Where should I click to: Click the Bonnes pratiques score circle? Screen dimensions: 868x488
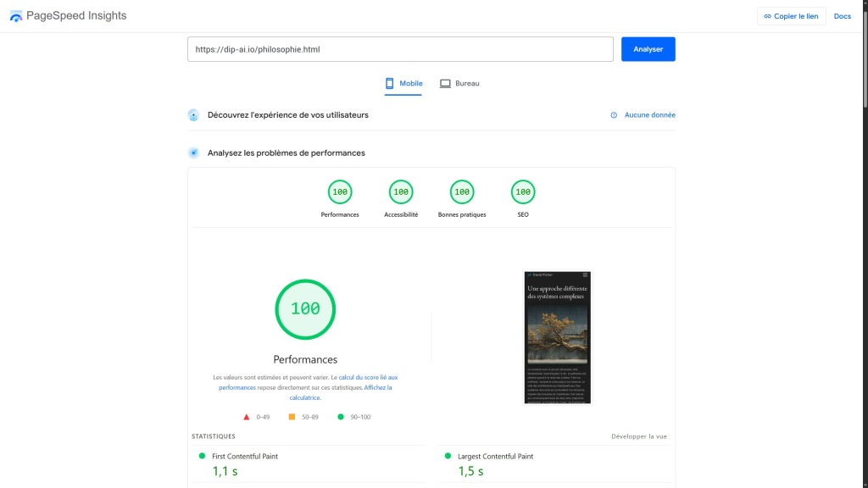point(461,191)
